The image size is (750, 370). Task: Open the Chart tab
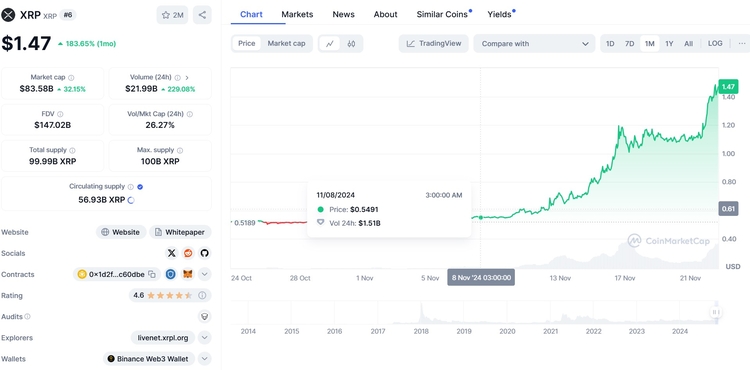tap(252, 14)
